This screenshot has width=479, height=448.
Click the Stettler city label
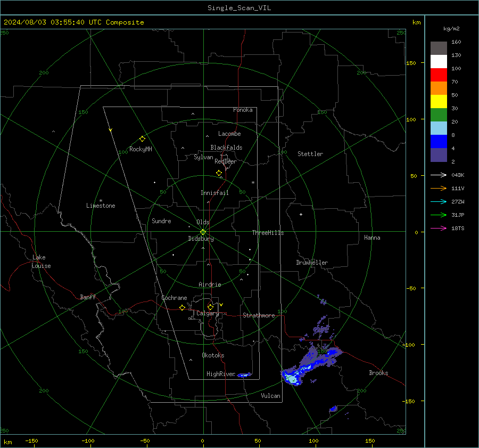[x=310, y=154]
